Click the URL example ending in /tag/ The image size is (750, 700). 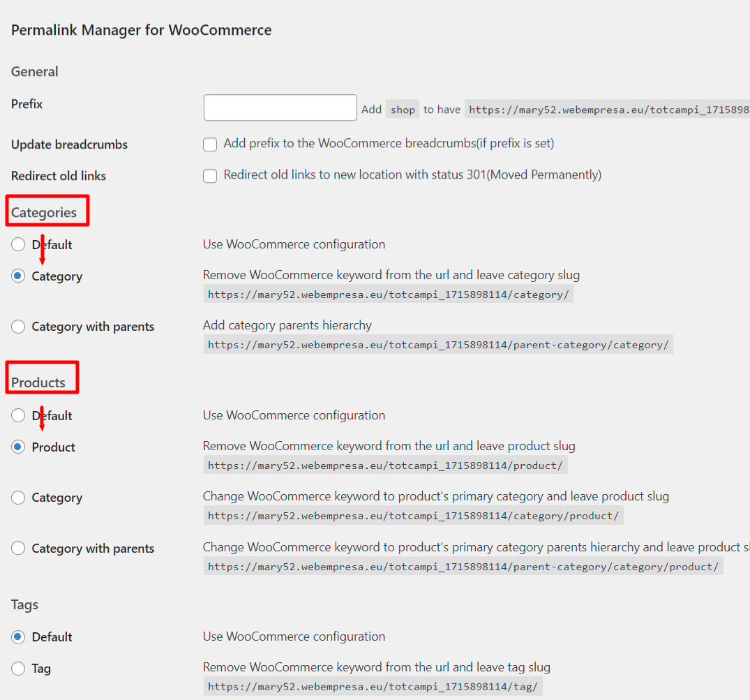(373, 687)
